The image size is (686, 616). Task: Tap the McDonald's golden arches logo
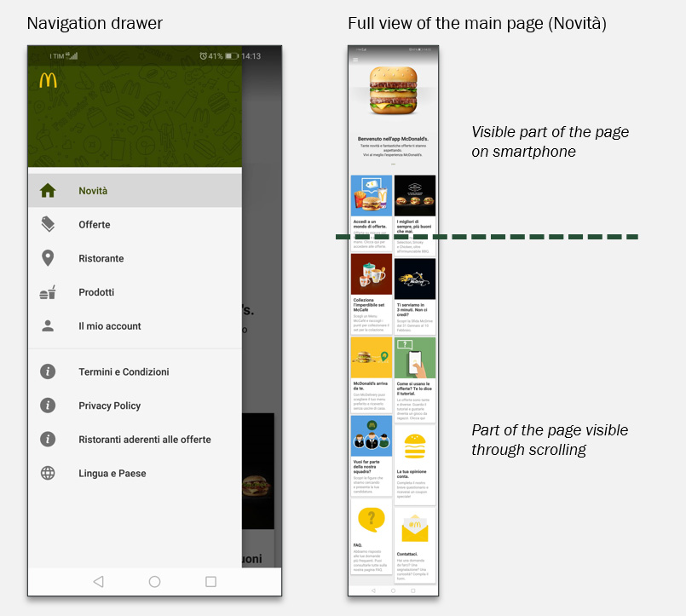[48, 81]
